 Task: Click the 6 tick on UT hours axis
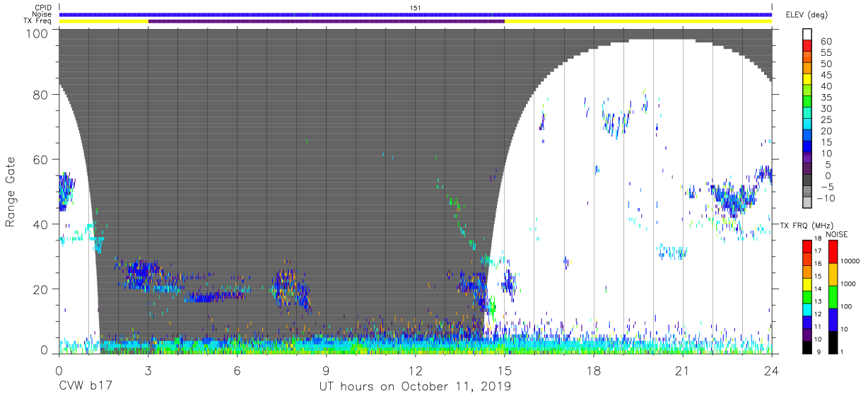point(237,370)
